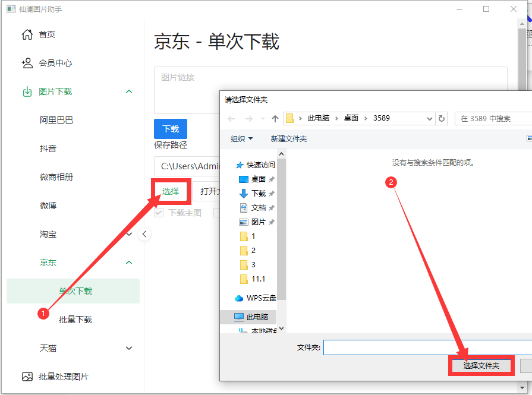Open 会员中心 member center icon
This screenshot has width=532, height=395.
coord(27,63)
